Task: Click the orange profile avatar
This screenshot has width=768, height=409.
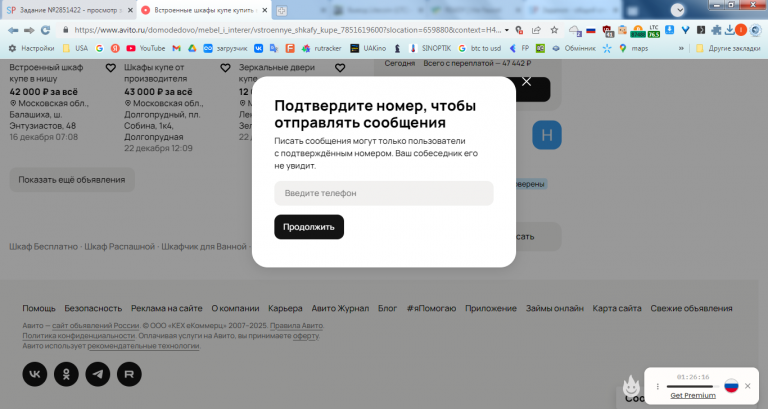Action: click(741, 30)
